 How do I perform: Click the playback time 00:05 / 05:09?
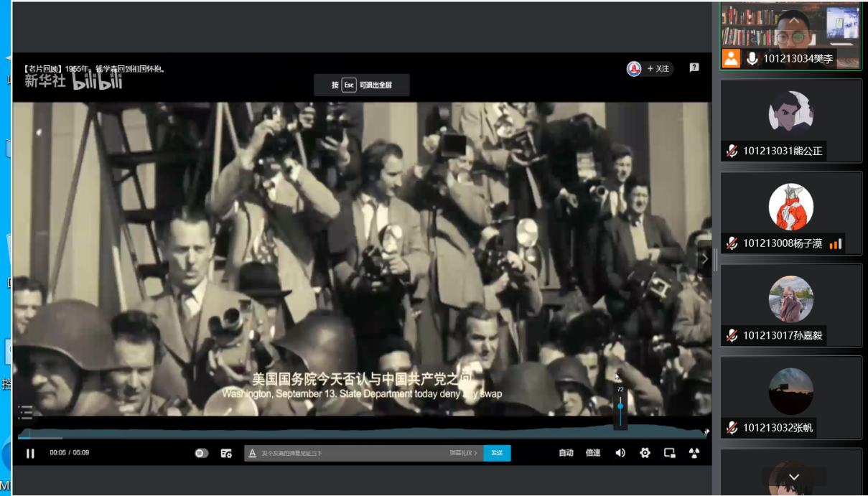point(70,453)
